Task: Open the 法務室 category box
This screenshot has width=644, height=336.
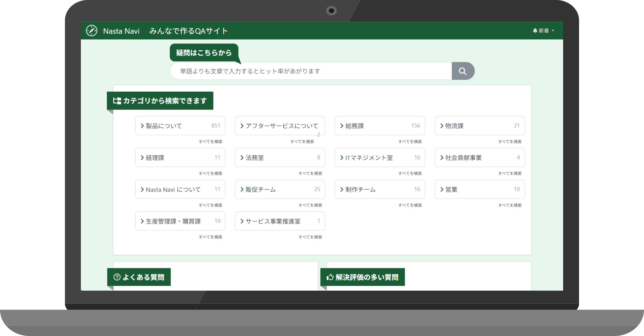Action: 280,158
